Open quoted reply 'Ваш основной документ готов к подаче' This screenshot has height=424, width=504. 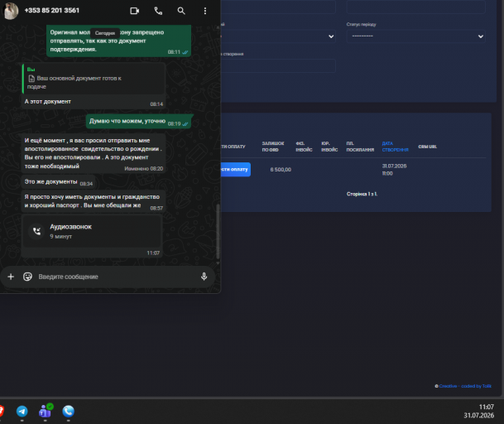coord(94,79)
